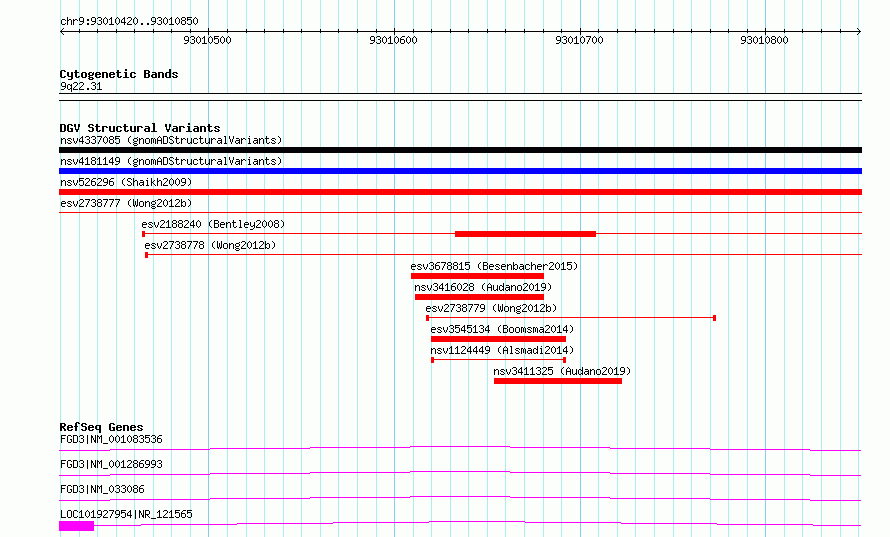Image resolution: width=890 pixels, height=537 pixels.
Task: Click the chr9:93010420..93010850 region label
Action: pyautogui.click(x=129, y=21)
